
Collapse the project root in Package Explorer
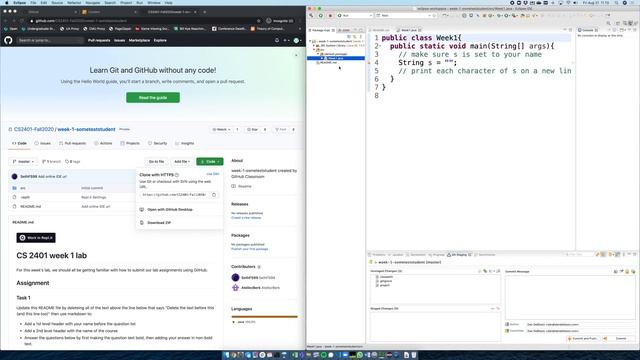[310, 41]
